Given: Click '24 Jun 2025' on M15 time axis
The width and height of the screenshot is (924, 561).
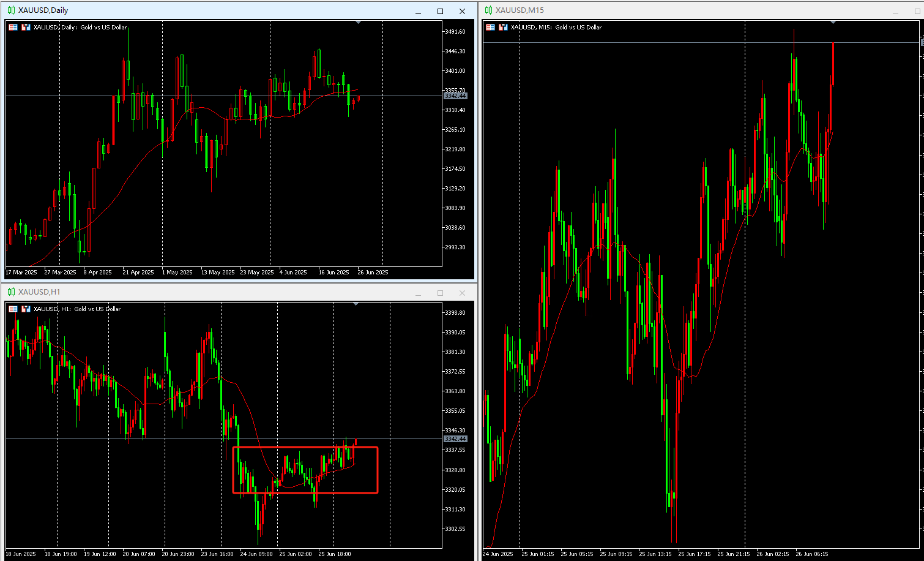Looking at the screenshot, I should [498, 554].
